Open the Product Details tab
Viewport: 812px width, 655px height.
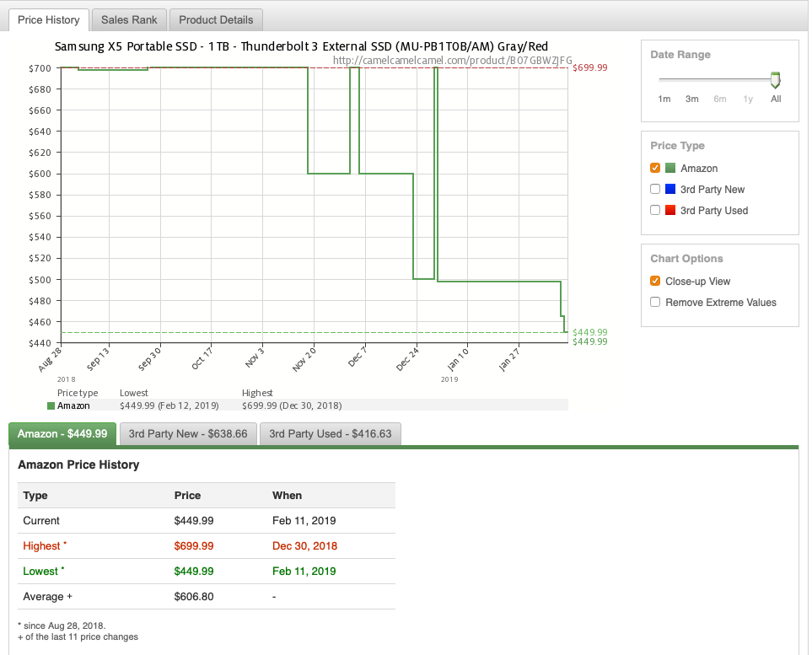pos(216,20)
